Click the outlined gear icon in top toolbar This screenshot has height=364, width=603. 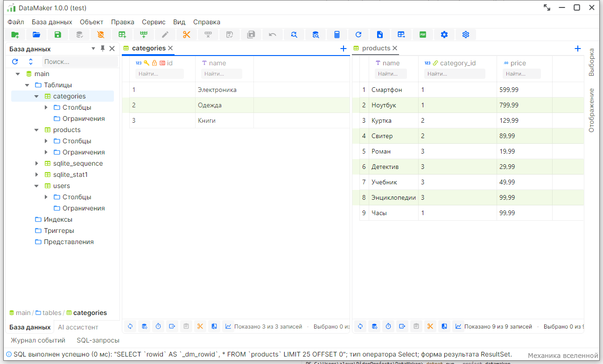pos(466,35)
